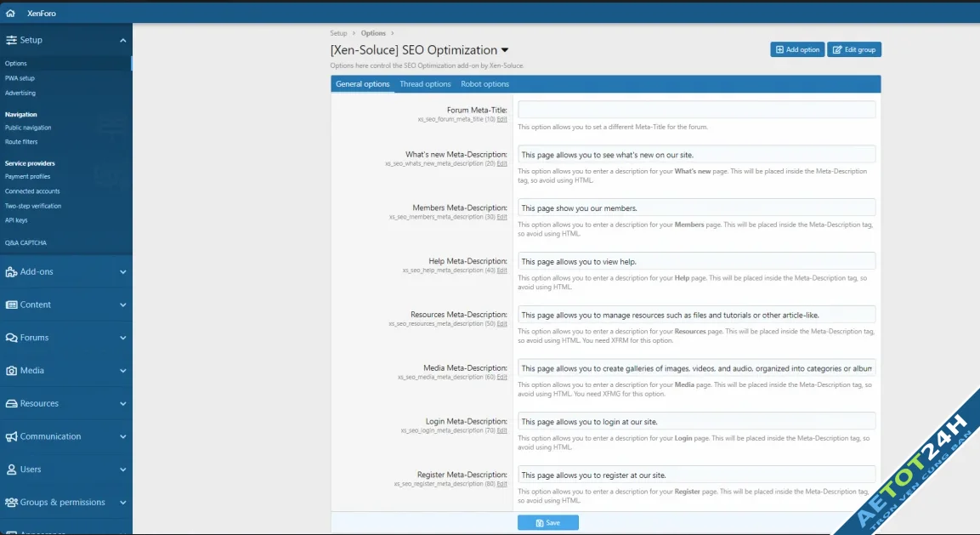Image resolution: width=980 pixels, height=535 pixels.
Task: Open Public navigation in sidebar
Action: click(28, 128)
